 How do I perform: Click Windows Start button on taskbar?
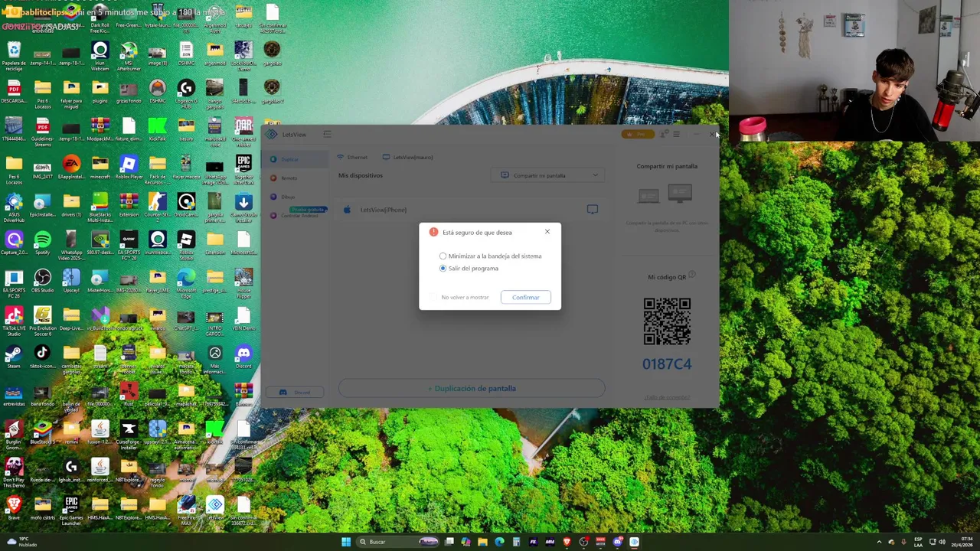pyautogui.click(x=345, y=542)
